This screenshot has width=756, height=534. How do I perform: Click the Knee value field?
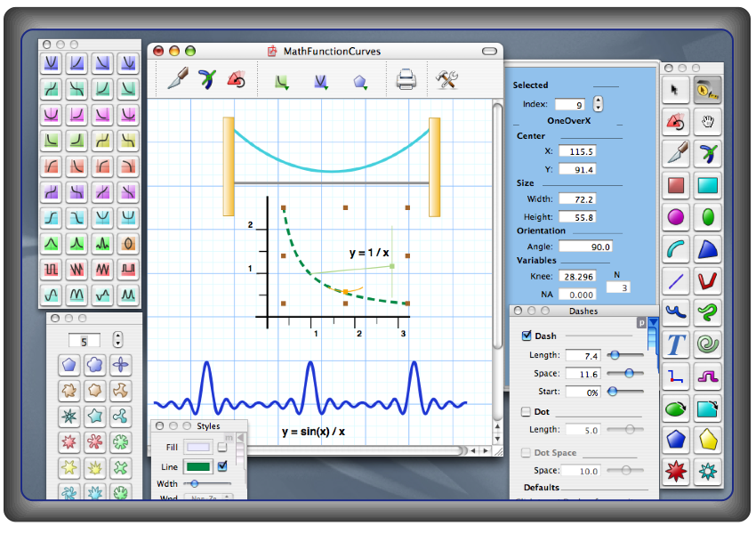[x=577, y=277]
